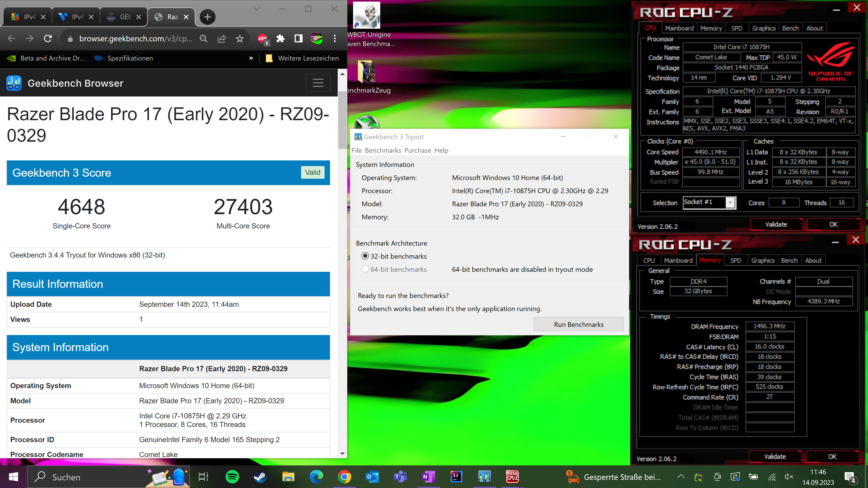Screen dimensions: 868x488
Task: Switch to CPU tab in lower CPU-Z window
Action: point(649,260)
